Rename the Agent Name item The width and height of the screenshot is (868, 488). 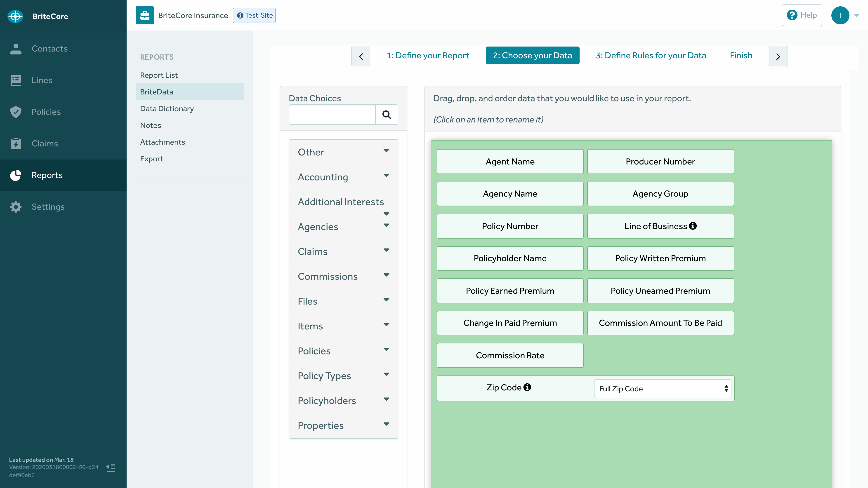(x=510, y=162)
